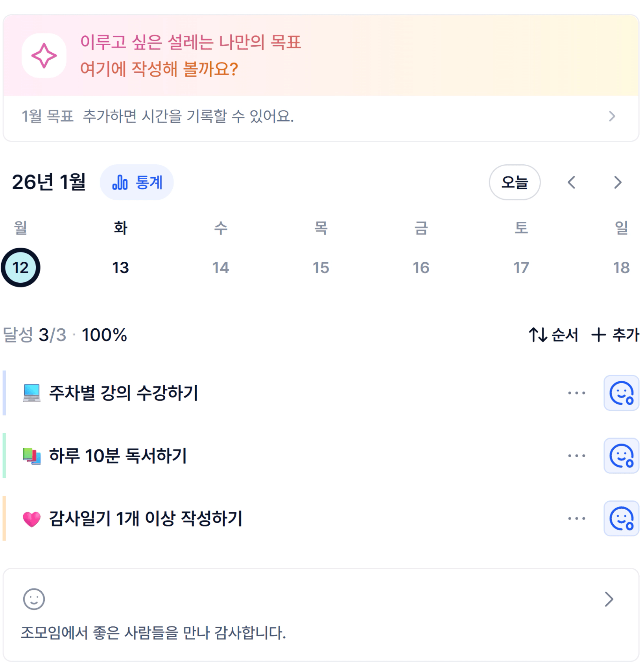Click the 오늘 today button
Screen dimensions: 644x666
tap(515, 182)
